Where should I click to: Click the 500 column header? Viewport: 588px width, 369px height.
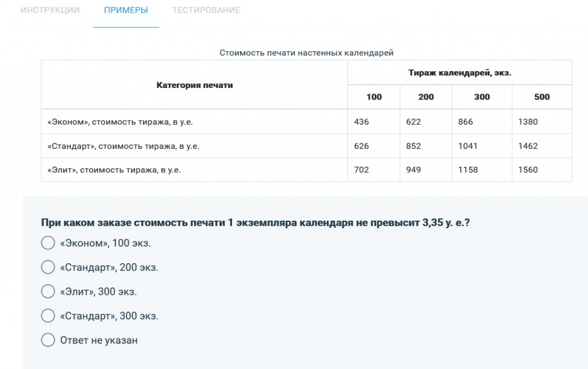pyautogui.click(x=542, y=97)
